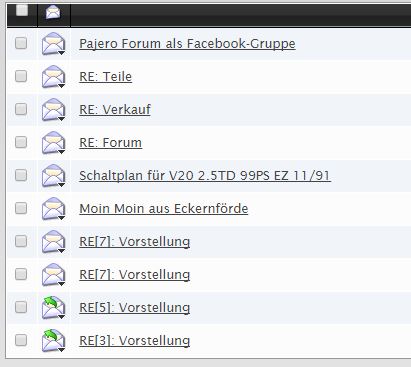The image size is (411, 367).
Task: Click replied-envelope icon beside RE[3]: Vorstellung
Action: [53, 340]
